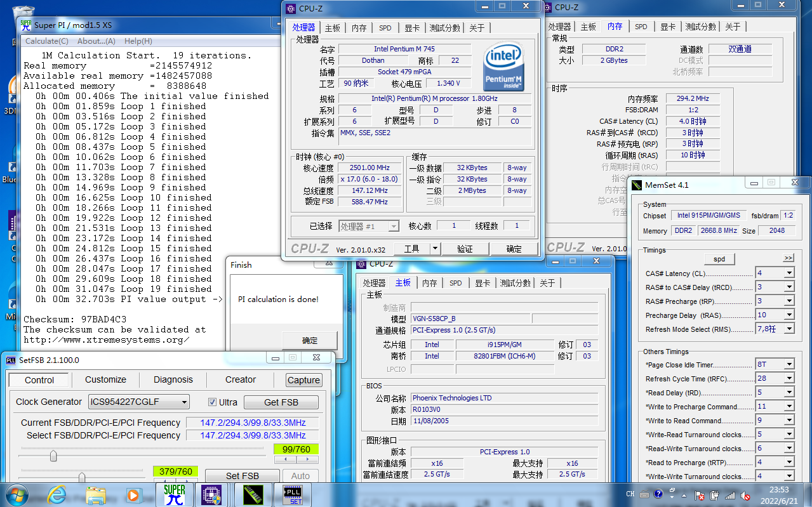
Task: Click the Set FSB button
Action: (243, 476)
